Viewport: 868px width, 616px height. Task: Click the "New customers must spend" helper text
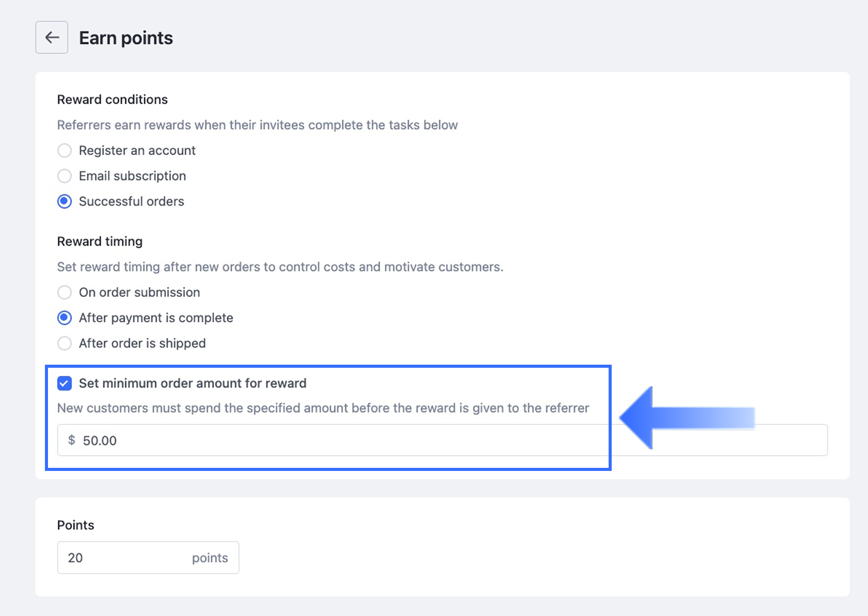[x=323, y=409]
